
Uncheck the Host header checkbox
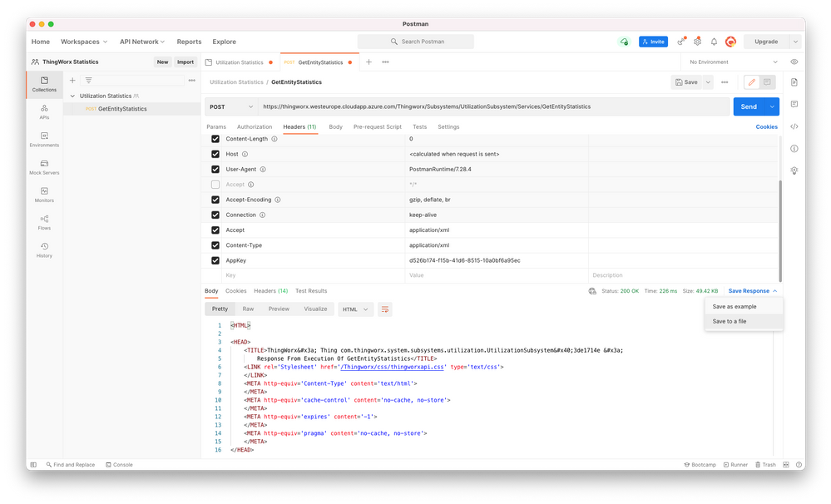point(215,154)
